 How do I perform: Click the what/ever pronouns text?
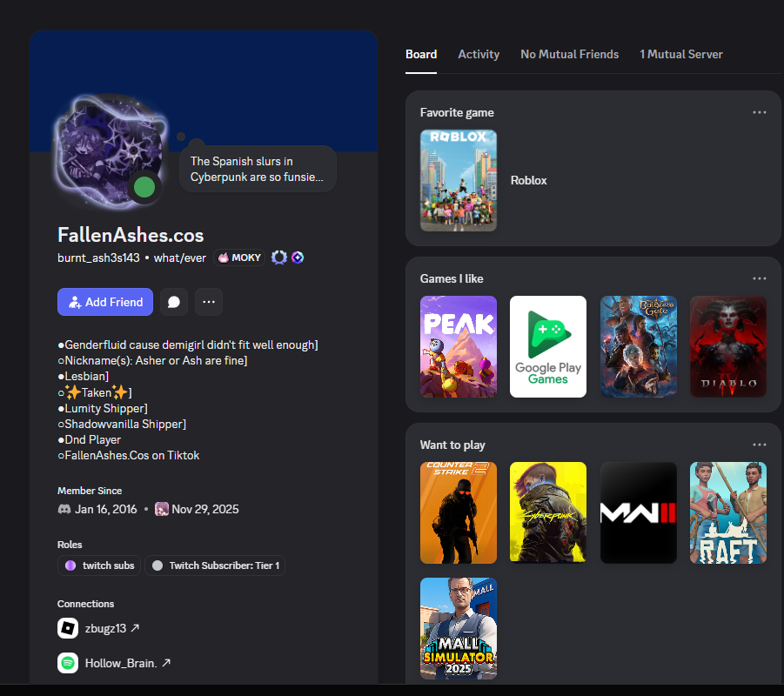(x=180, y=258)
